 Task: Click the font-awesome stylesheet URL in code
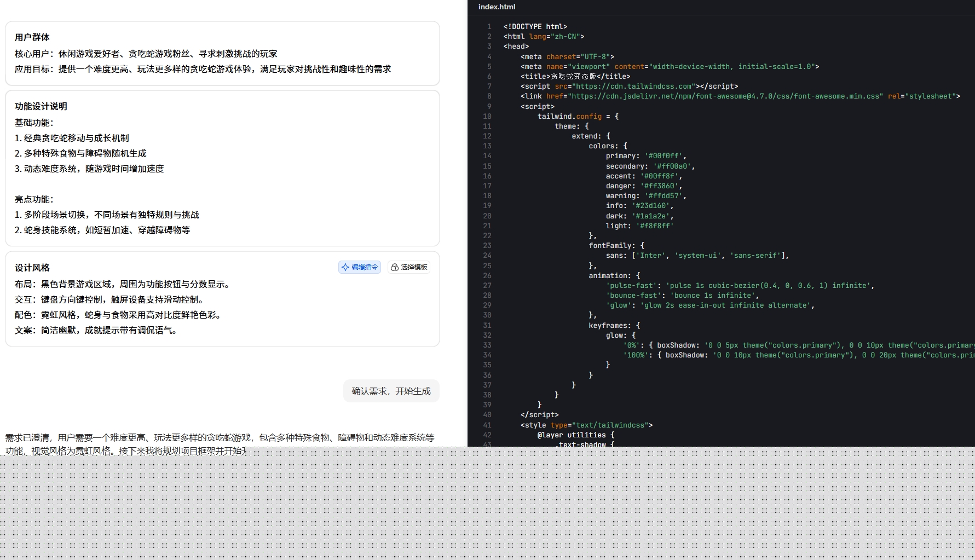coord(725,96)
